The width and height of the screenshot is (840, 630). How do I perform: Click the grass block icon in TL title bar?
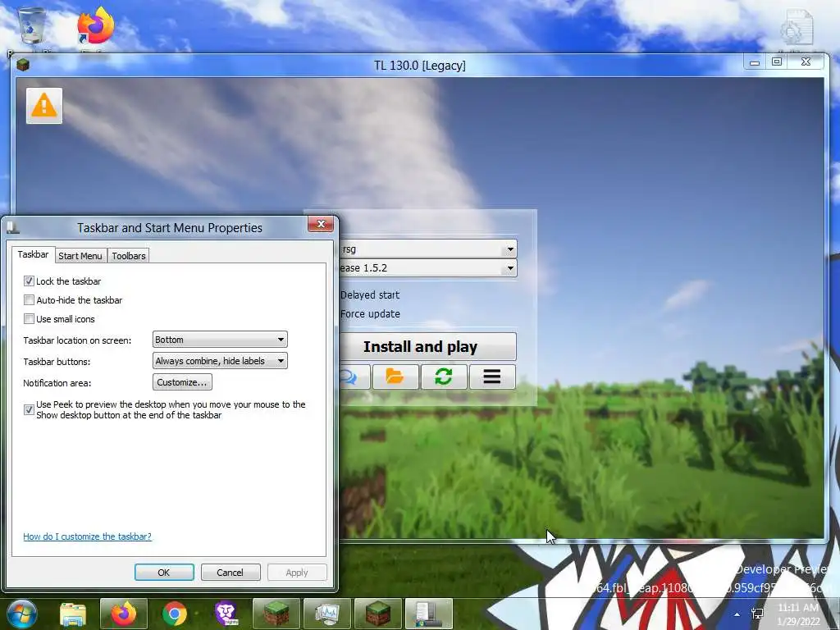point(22,66)
